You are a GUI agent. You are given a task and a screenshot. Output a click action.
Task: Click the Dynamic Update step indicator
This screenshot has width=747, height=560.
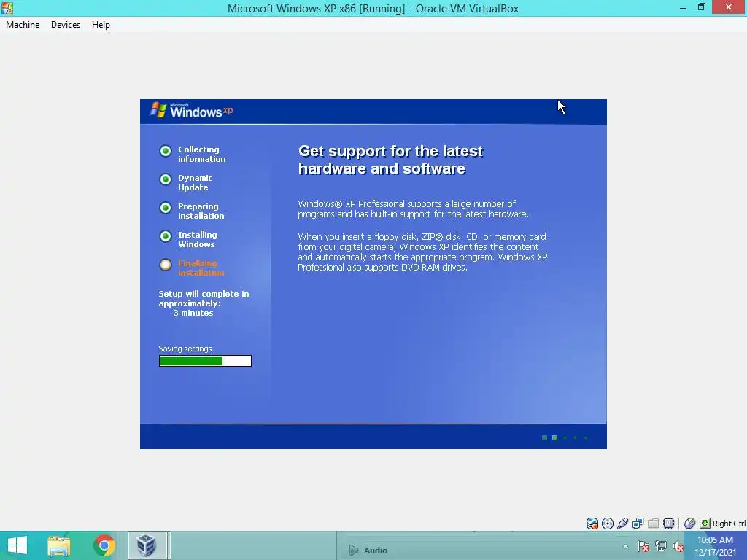166,179
